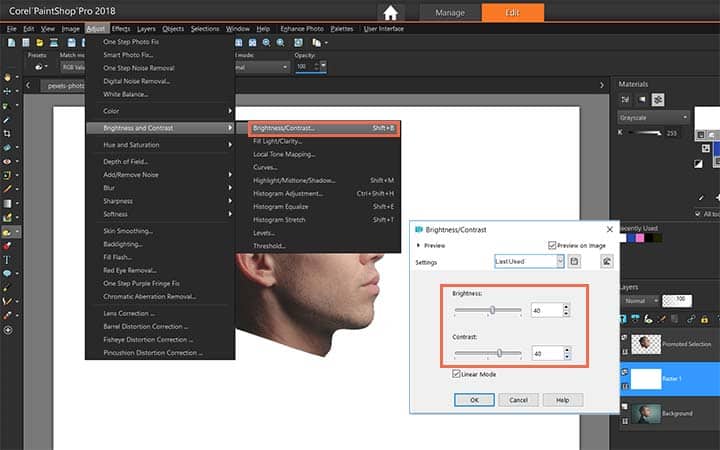Click Help in Brightness/Contrast dialog
The image size is (720, 450).
563,400
